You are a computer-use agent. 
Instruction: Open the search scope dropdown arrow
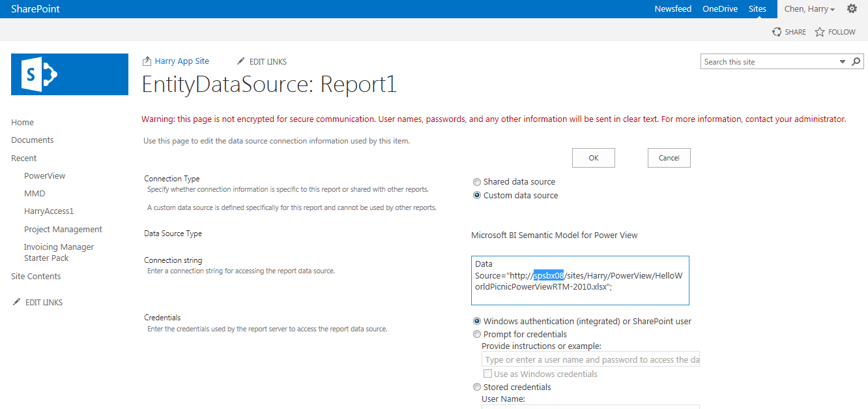(844, 61)
